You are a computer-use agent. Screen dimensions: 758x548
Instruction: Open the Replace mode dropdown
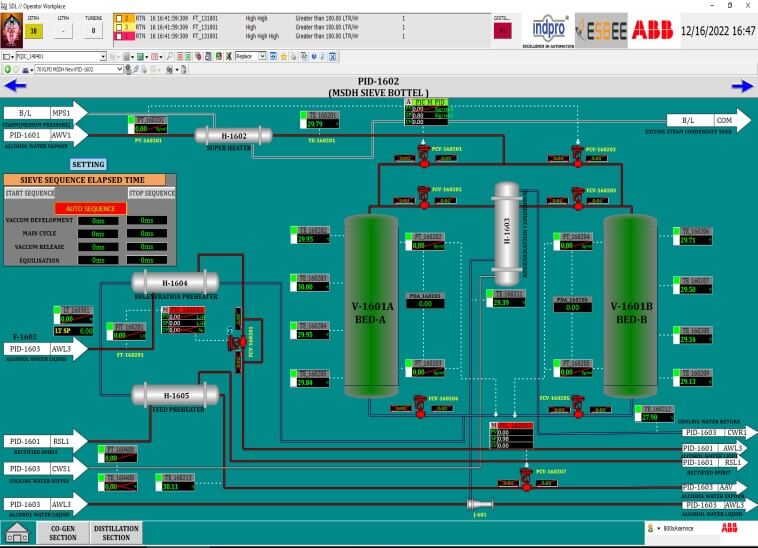262,57
